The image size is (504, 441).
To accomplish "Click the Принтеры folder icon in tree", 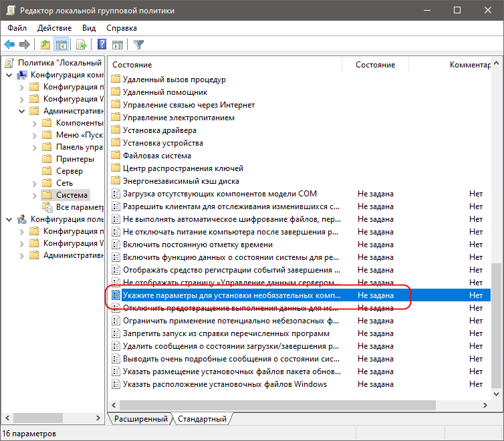I will coord(47,158).
